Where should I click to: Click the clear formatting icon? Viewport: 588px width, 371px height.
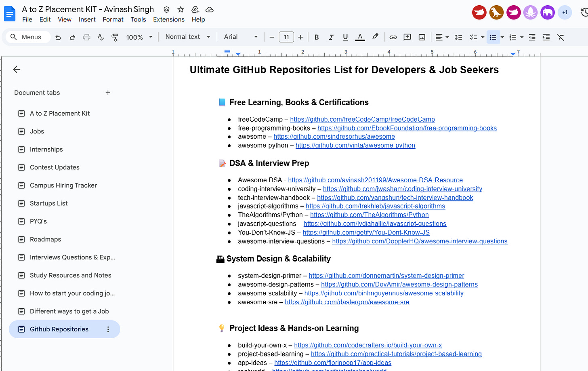[561, 37]
